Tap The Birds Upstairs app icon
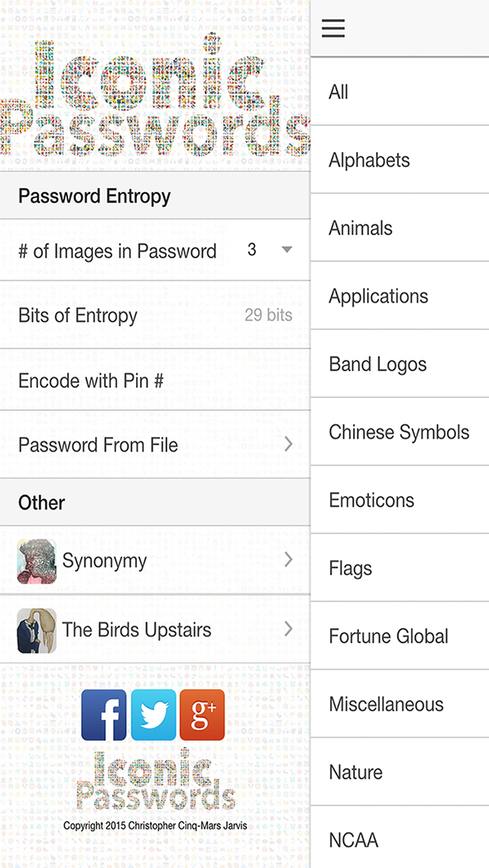Image resolution: width=489 pixels, height=868 pixels. tap(37, 630)
